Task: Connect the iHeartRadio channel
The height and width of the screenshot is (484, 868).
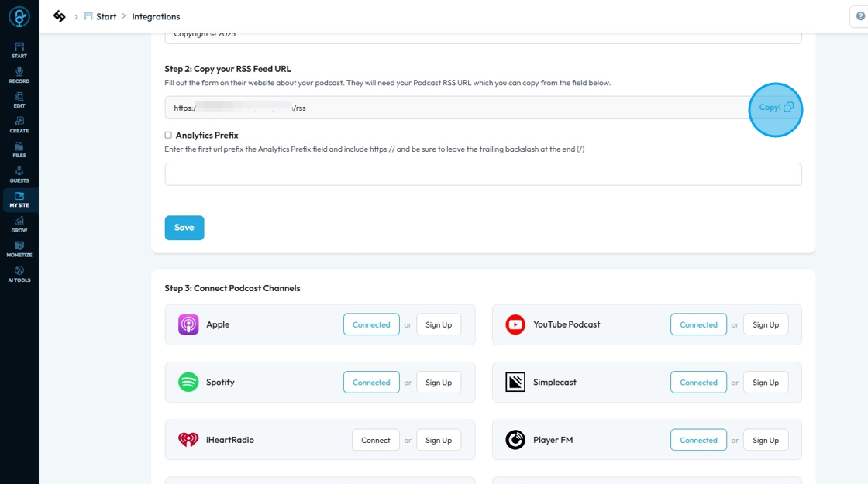Action: tap(376, 440)
